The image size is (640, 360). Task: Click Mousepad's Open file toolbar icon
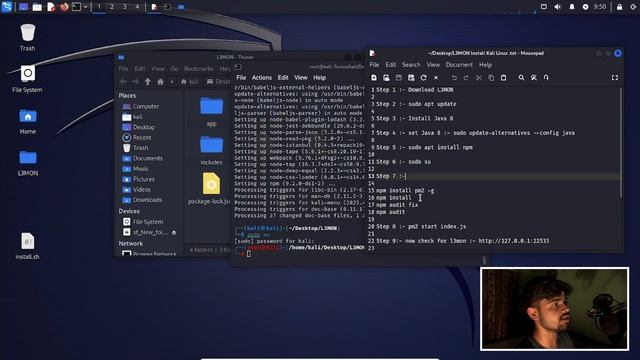[x=386, y=78]
